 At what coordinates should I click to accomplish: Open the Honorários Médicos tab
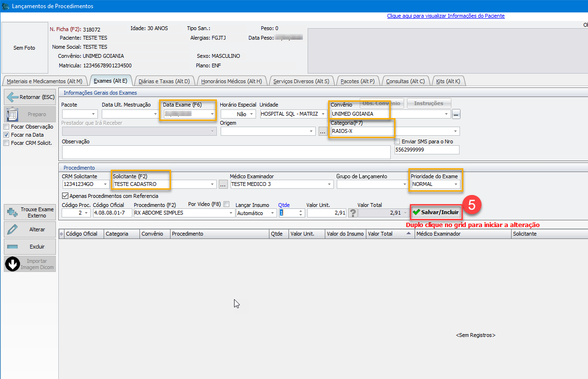pos(231,81)
